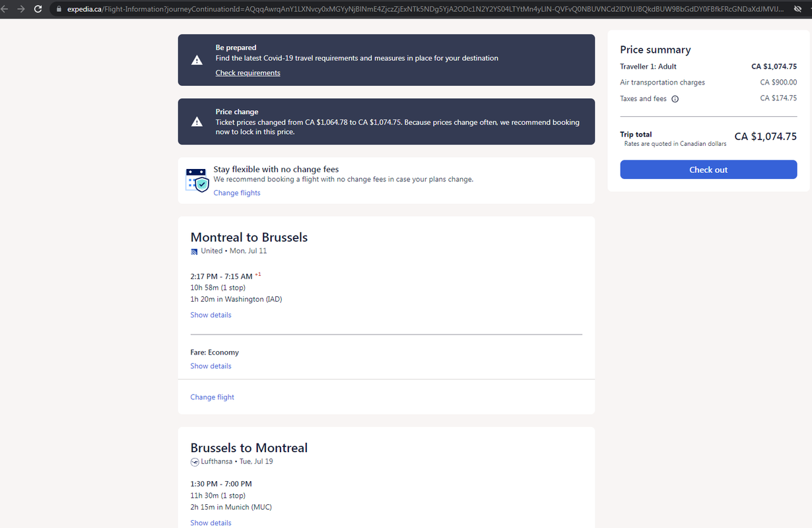Click the blue Check out button

(x=708, y=170)
